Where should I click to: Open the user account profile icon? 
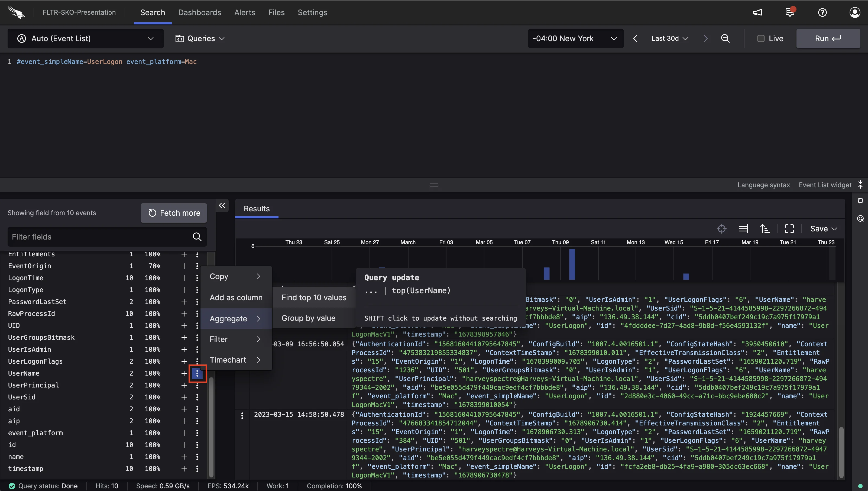point(854,12)
